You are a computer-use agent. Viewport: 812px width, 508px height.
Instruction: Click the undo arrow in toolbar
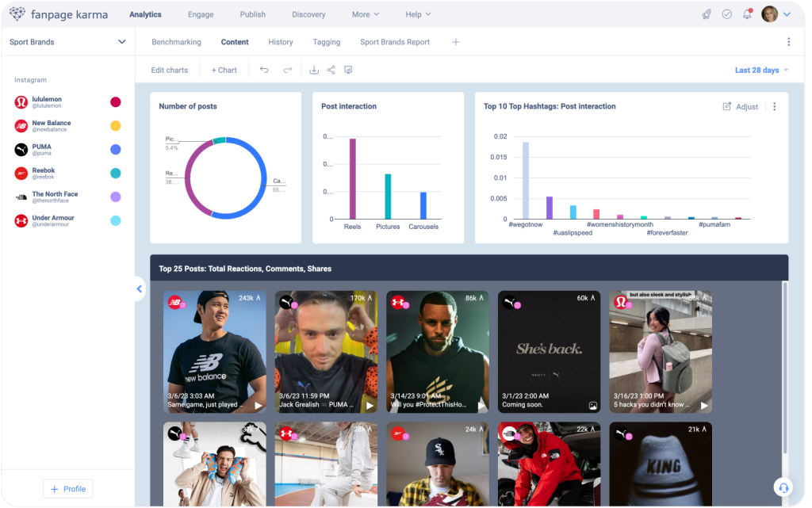pos(264,70)
